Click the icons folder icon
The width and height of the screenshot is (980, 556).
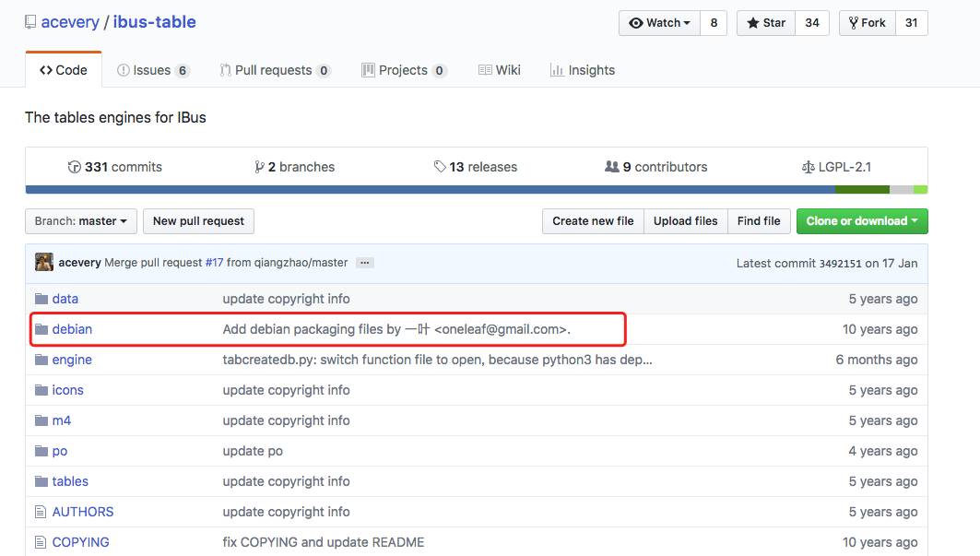pyautogui.click(x=41, y=390)
